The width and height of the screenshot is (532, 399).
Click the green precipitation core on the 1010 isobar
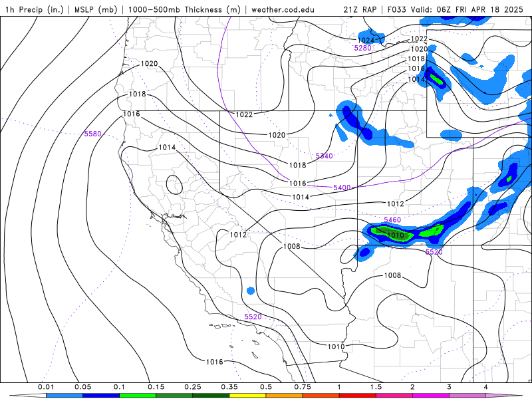tap(392, 234)
